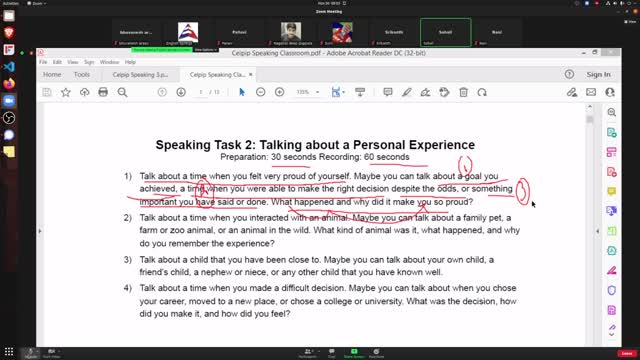640x360 pixels.
Task: Open the Help menu
Action: [130, 62]
